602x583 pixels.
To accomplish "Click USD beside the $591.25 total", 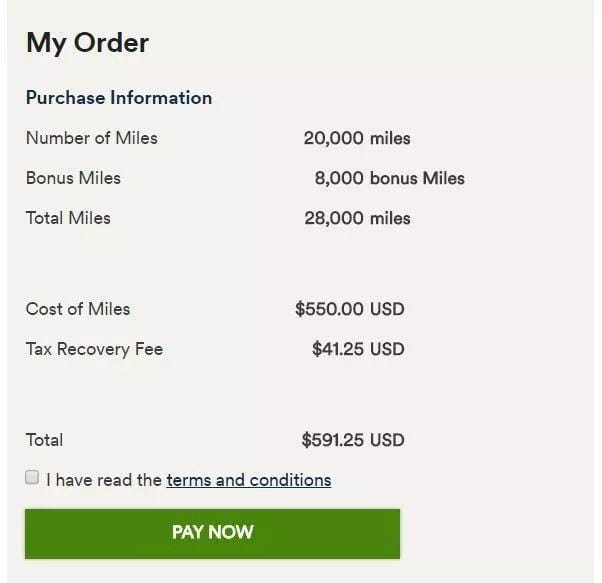I will click(x=387, y=441).
